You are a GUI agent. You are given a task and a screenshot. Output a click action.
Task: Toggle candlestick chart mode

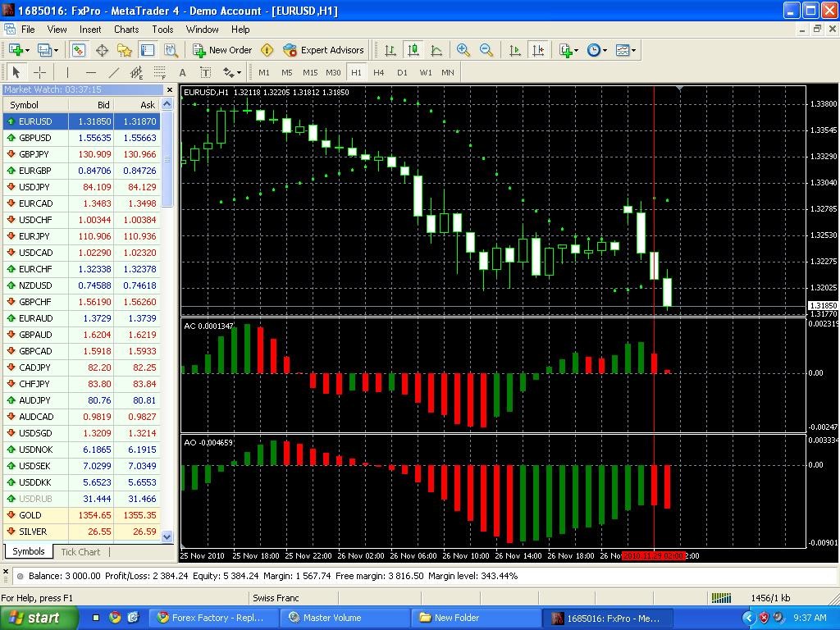pos(413,50)
